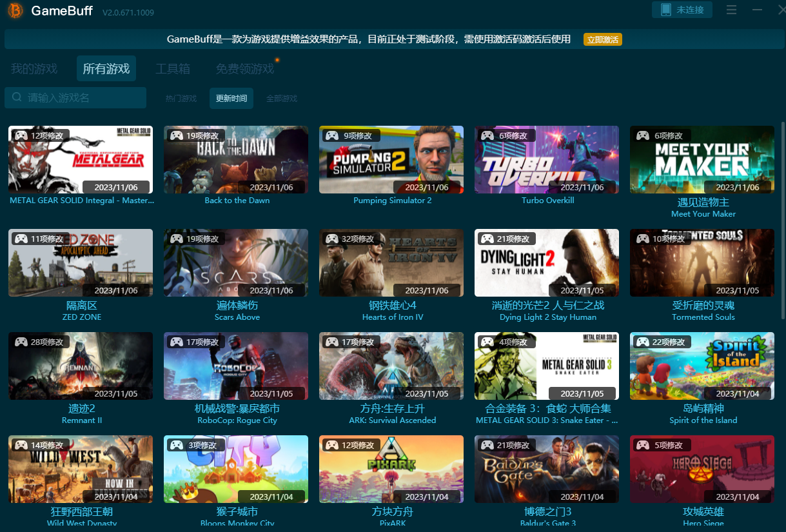The image size is (786, 532).
Task: Click the controller icon on Bloons Monkey City card
Action: [176, 445]
